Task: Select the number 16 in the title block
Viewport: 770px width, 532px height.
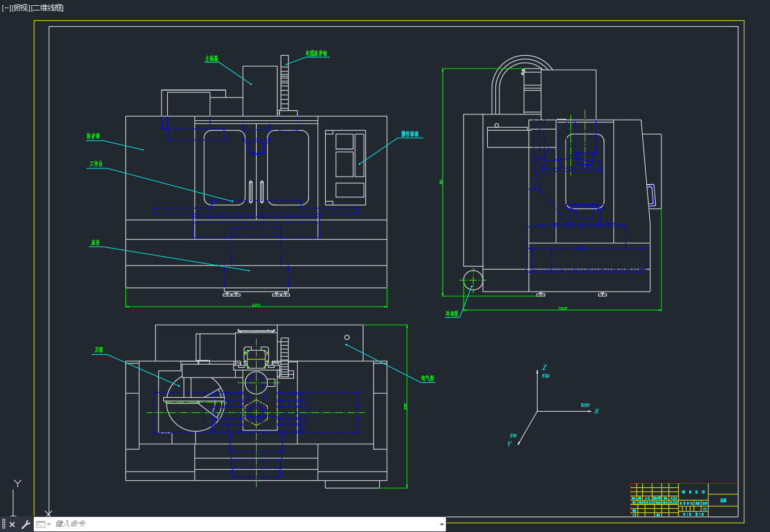Action: (704, 509)
